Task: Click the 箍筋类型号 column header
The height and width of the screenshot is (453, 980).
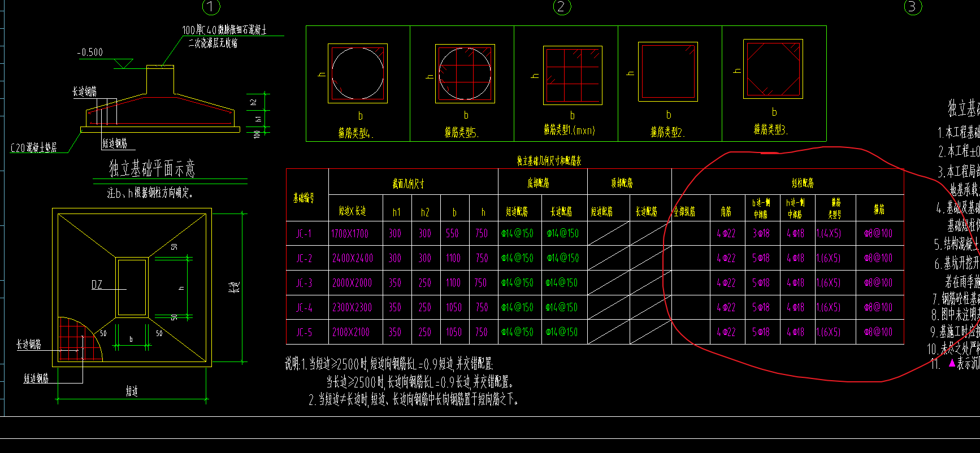Action: [835, 208]
